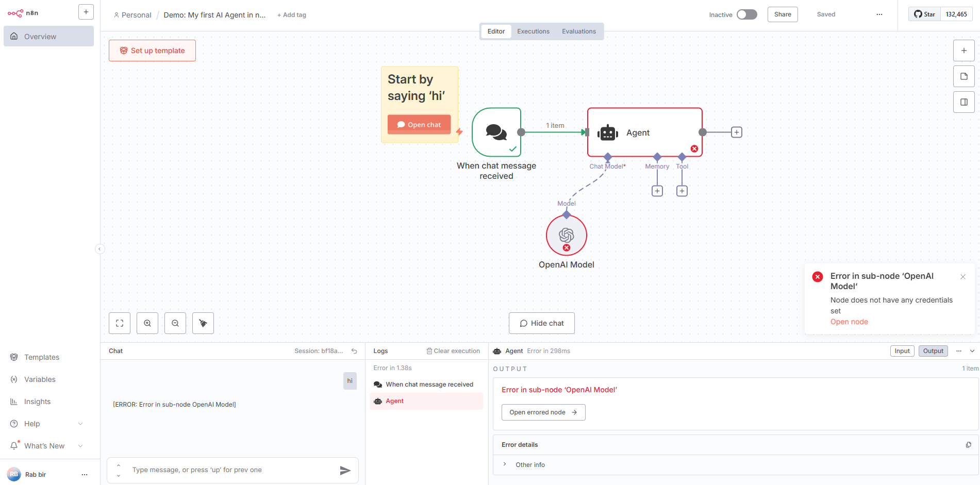Fit workflow to view
980x485 pixels.
click(x=120, y=323)
